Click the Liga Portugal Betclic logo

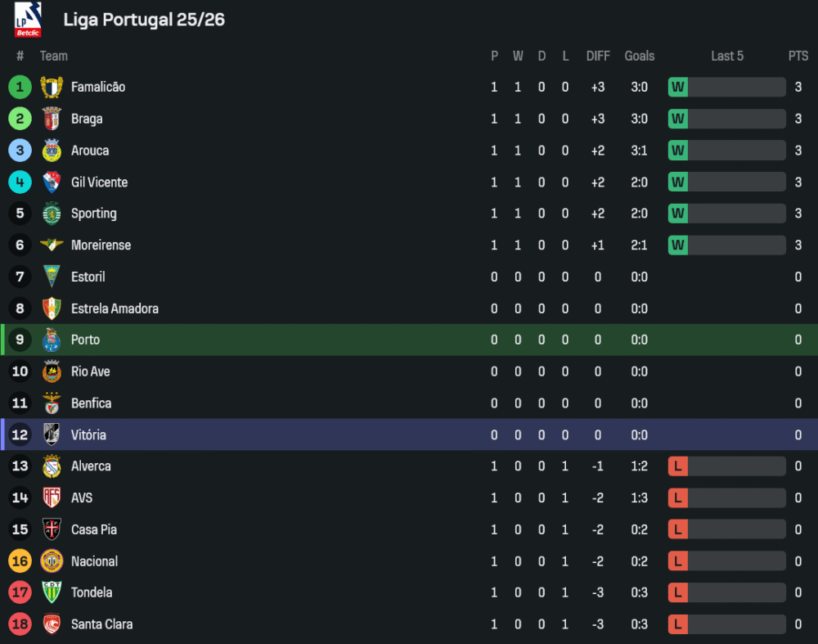[x=28, y=20]
